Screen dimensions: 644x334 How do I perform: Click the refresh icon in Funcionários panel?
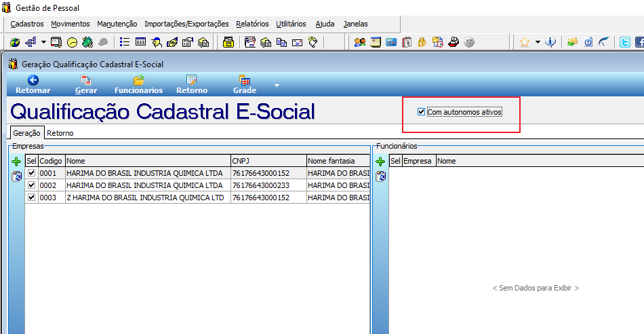tap(380, 177)
